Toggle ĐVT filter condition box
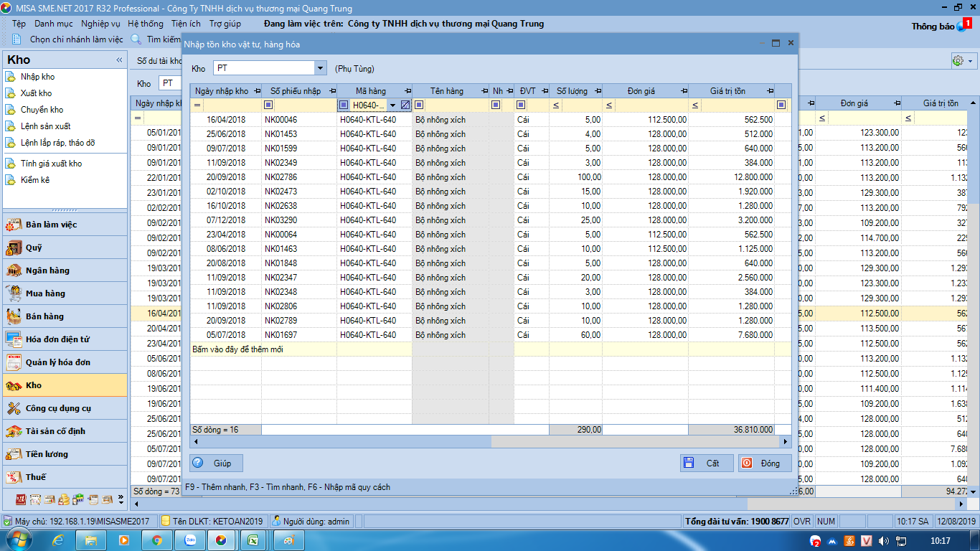980x551 pixels. coord(521,105)
